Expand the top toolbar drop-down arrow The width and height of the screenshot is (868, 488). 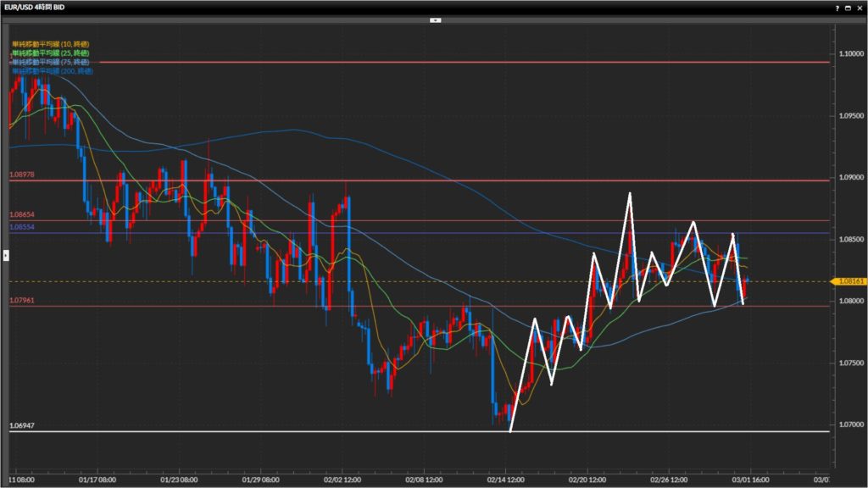tap(434, 19)
